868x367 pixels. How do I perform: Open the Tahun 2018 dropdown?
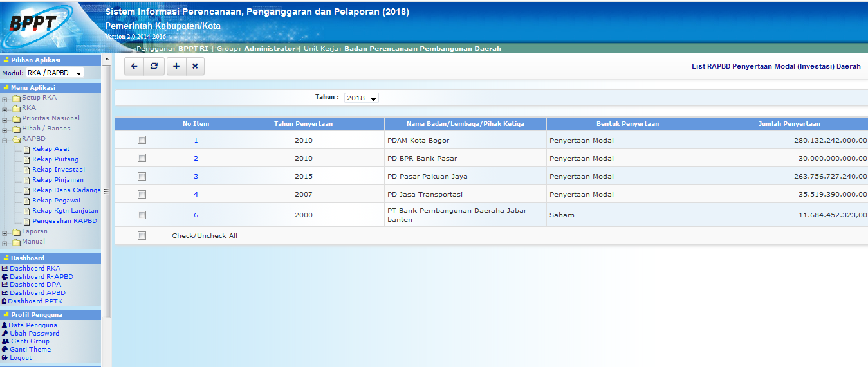(361, 98)
